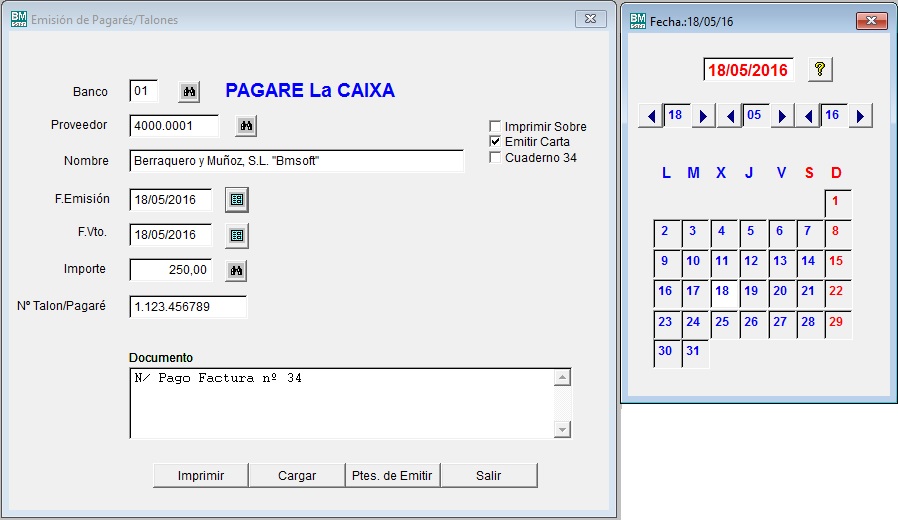898x520 pixels.
Task: Enable the Imprimir Sobre checkbox
Action: (495, 127)
